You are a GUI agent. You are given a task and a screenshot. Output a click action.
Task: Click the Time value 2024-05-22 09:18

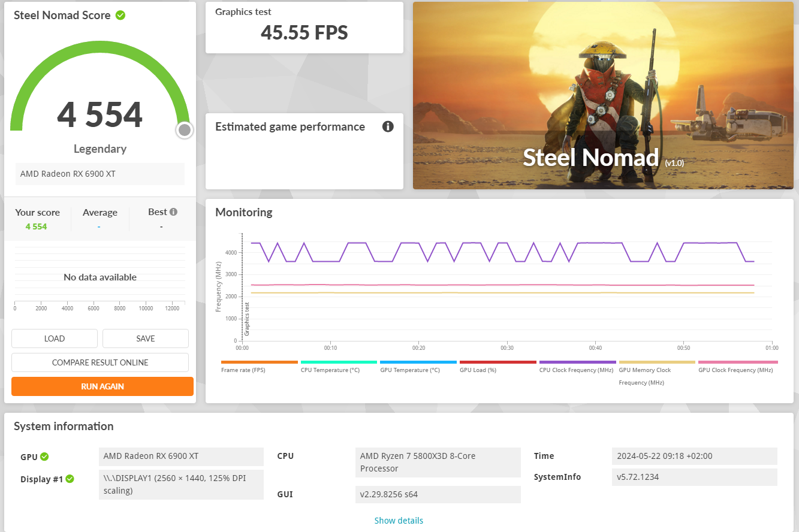pyautogui.click(x=695, y=457)
